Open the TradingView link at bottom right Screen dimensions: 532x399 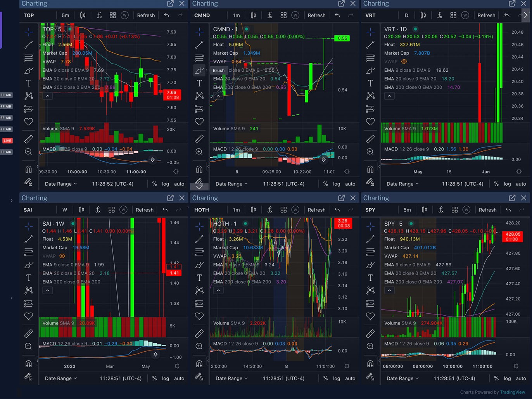(513, 392)
